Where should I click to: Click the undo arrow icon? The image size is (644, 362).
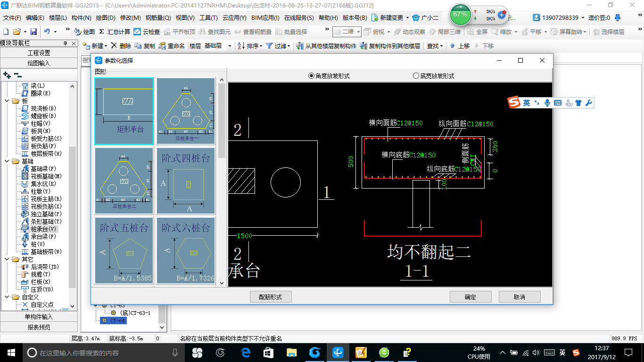pos(47,32)
